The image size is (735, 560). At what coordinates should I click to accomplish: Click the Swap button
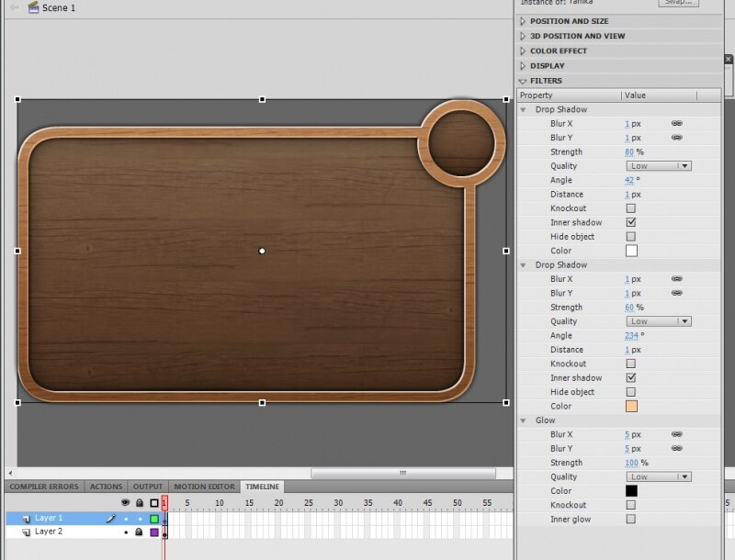[x=678, y=3]
